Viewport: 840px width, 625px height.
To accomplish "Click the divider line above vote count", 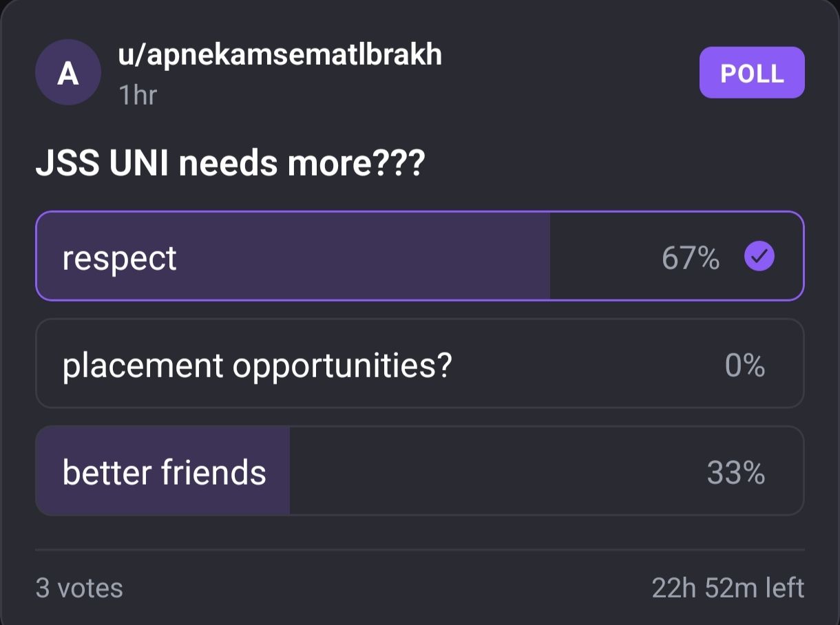I will pos(420,550).
